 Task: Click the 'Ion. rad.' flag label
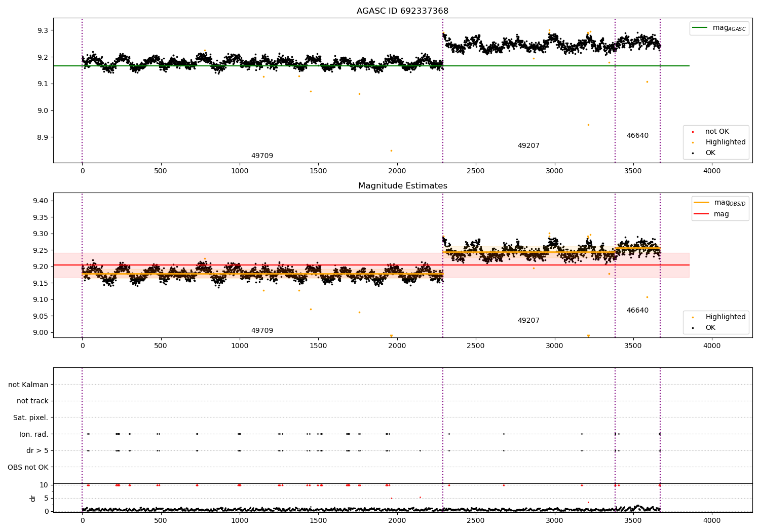tap(34, 434)
